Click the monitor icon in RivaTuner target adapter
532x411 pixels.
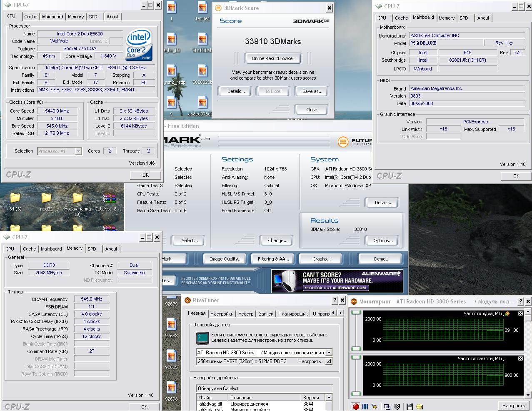tap(202, 338)
